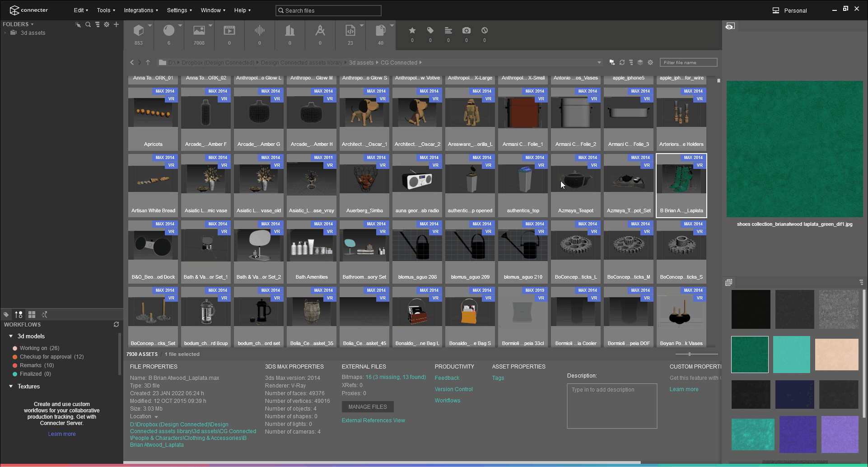Open the Version Control link

click(454, 389)
